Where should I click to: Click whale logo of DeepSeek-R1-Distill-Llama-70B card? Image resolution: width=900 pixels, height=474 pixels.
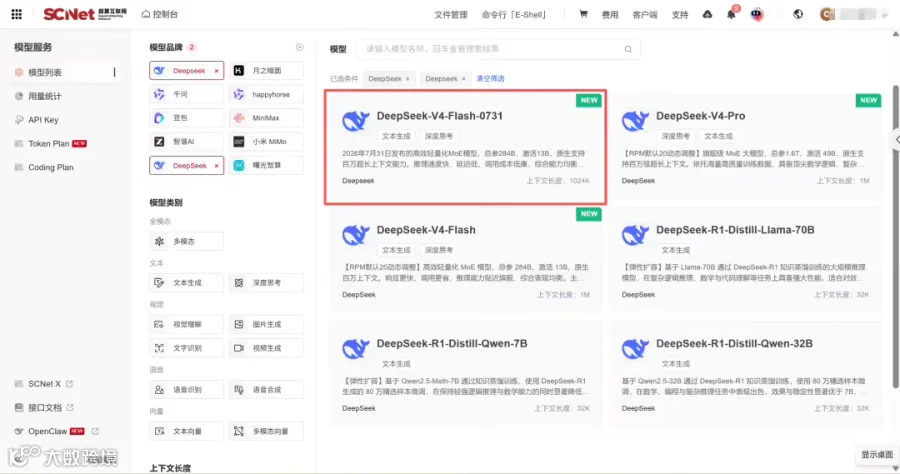(635, 235)
